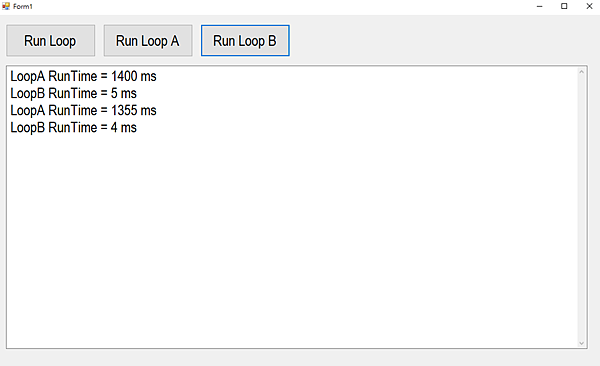This screenshot has height=366, width=600.
Task: Place cursor in the 'LoopB RunTime = 4 ms' line
Action: tap(73, 128)
